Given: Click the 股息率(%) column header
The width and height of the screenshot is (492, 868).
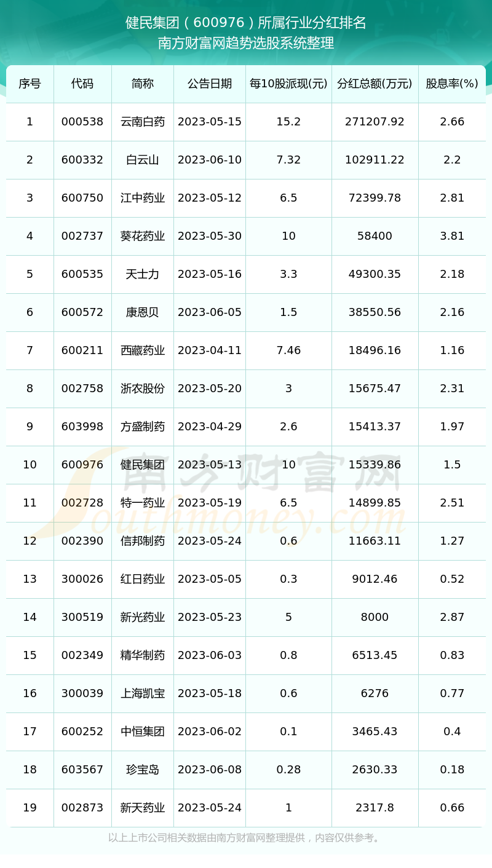Looking at the screenshot, I should pyautogui.click(x=452, y=84).
